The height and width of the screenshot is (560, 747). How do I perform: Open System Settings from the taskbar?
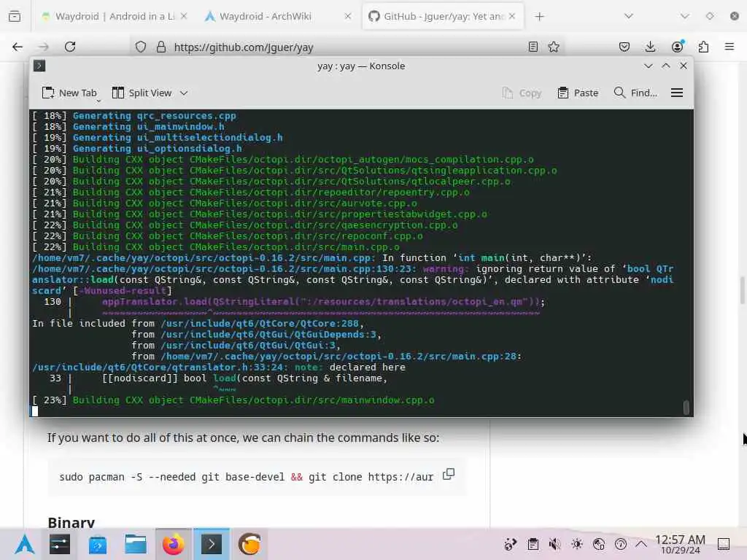click(x=60, y=544)
